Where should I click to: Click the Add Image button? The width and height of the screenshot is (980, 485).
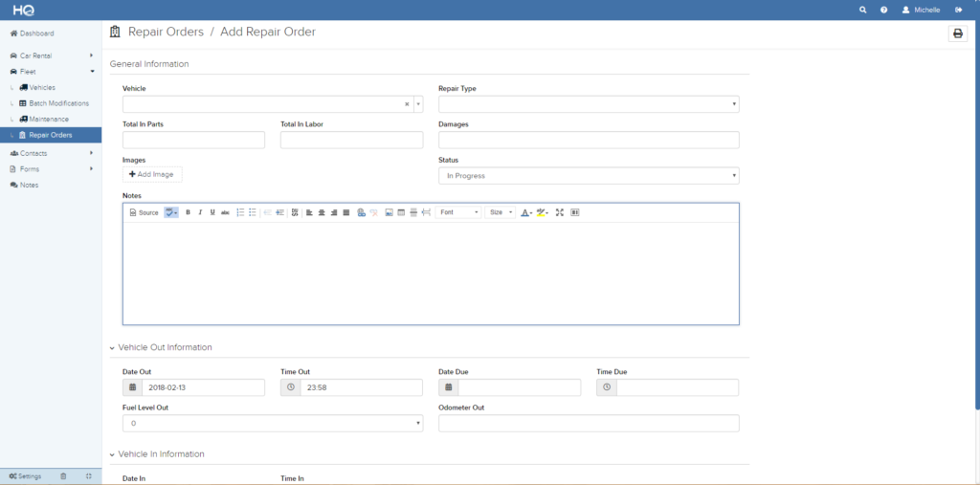[152, 174]
